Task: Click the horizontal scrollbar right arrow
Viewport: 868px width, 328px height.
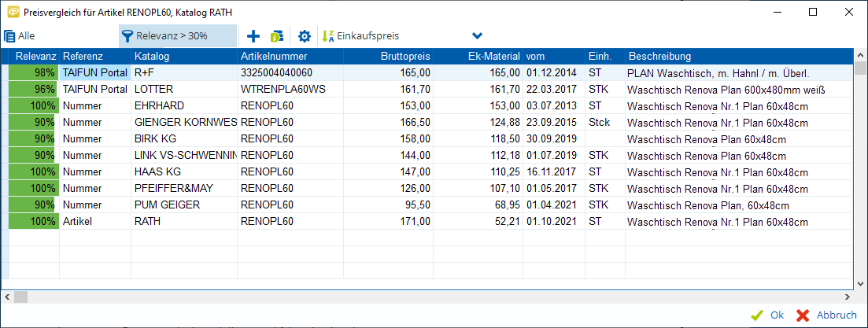Action: tap(848, 297)
